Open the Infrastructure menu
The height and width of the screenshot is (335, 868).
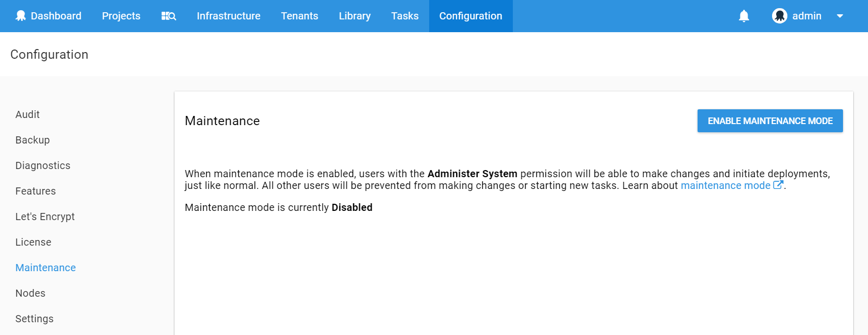(229, 16)
